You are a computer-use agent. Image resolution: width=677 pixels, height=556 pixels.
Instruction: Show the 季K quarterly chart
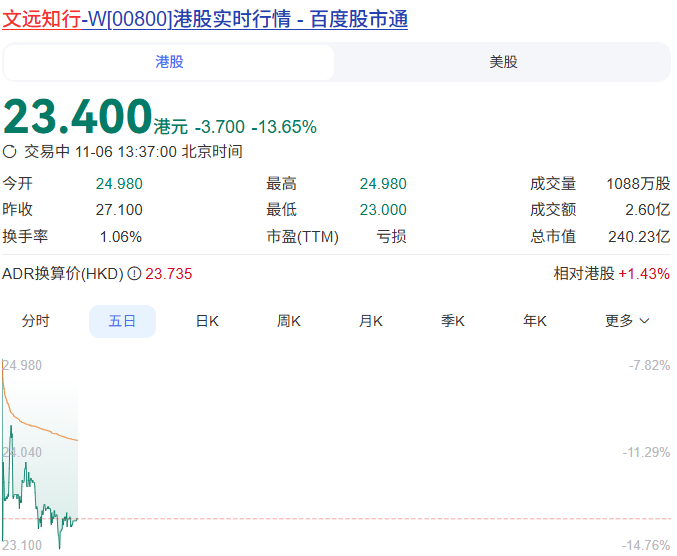[453, 321]
